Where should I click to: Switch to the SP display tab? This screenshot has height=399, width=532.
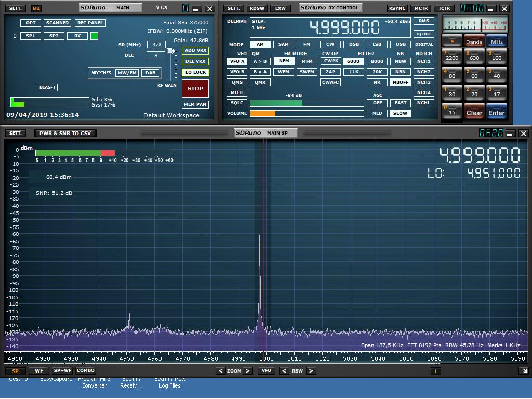[x=15, y=371]
